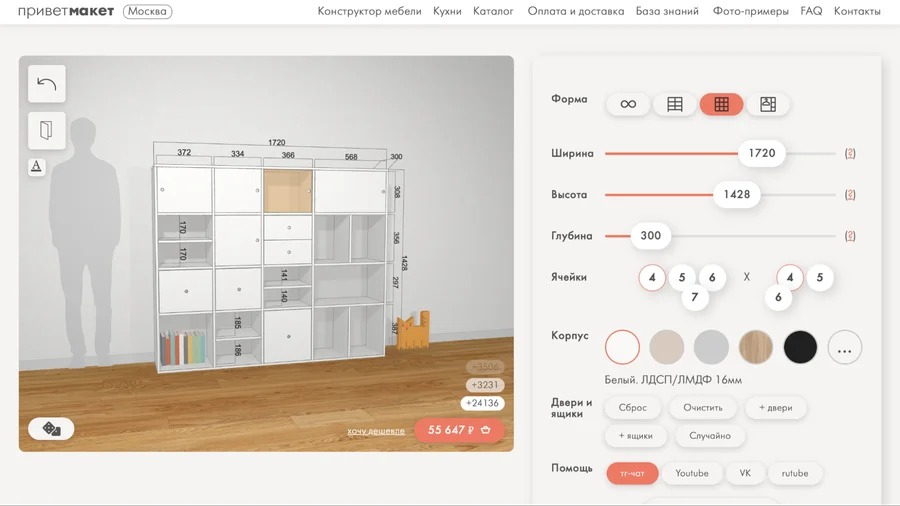Image resolution: width=900 pixels, height=506 pixels.
Task: Choose 6 rows in Ячейки
Action: pyautogui.click(x=778, y=297)
